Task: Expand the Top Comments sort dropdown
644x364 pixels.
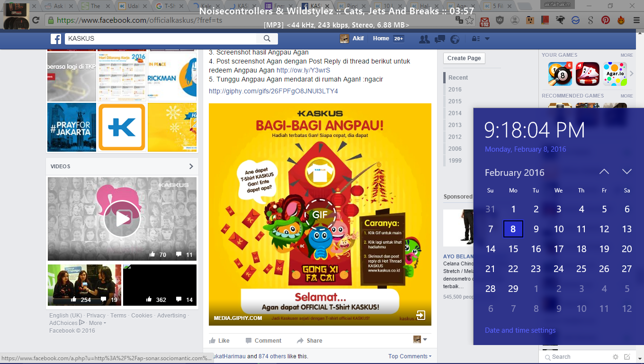Action: [410, 356]
